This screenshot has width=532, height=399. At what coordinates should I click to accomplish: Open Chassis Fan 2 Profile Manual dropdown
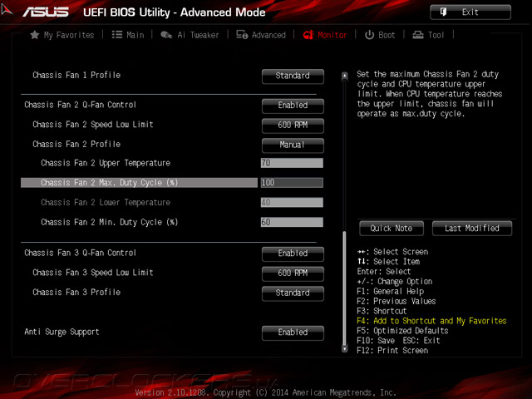pos(293,145)
